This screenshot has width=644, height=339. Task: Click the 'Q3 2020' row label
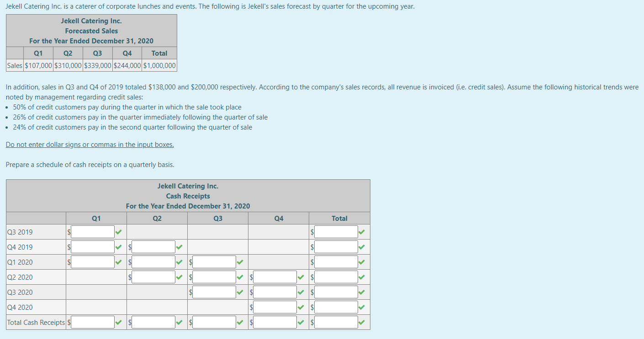(x=20, y=292)
